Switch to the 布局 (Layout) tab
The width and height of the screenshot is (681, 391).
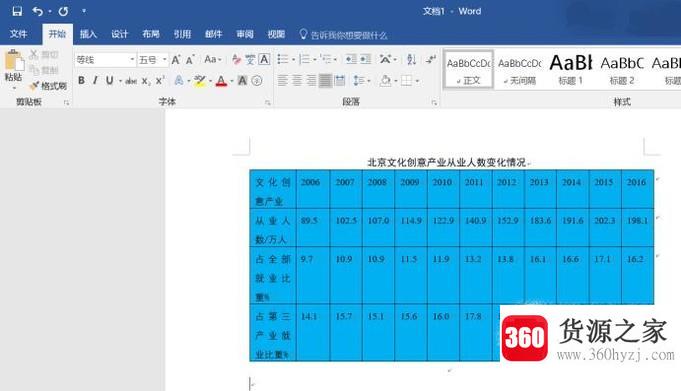[x=151, y=34]
